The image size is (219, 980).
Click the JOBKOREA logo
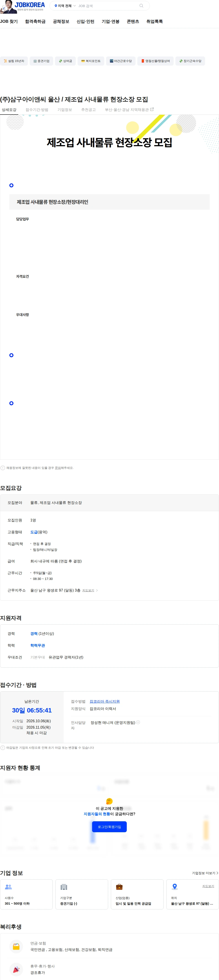click(30, 5)
